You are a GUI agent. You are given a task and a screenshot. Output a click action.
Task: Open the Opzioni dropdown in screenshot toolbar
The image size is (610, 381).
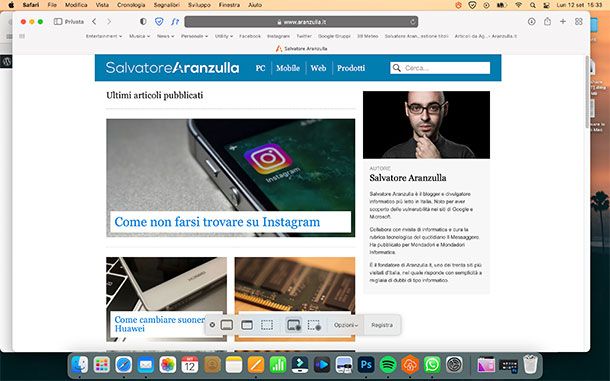coord(346,325)
